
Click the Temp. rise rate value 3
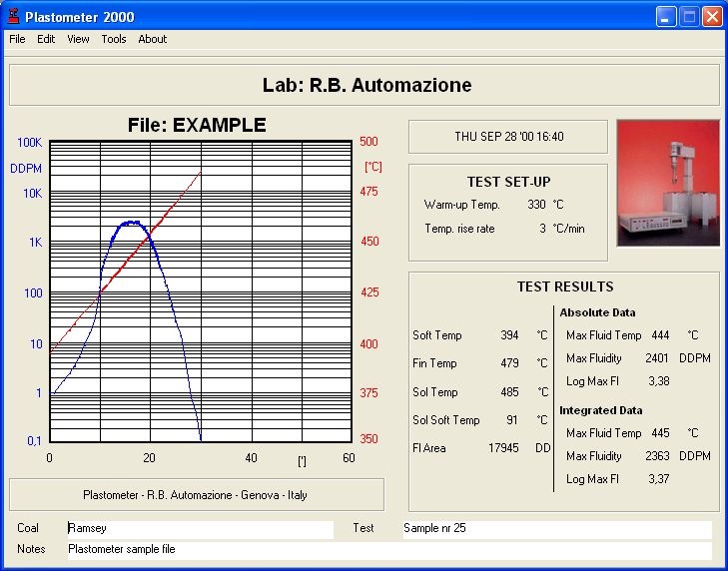[x=542, y=229]
